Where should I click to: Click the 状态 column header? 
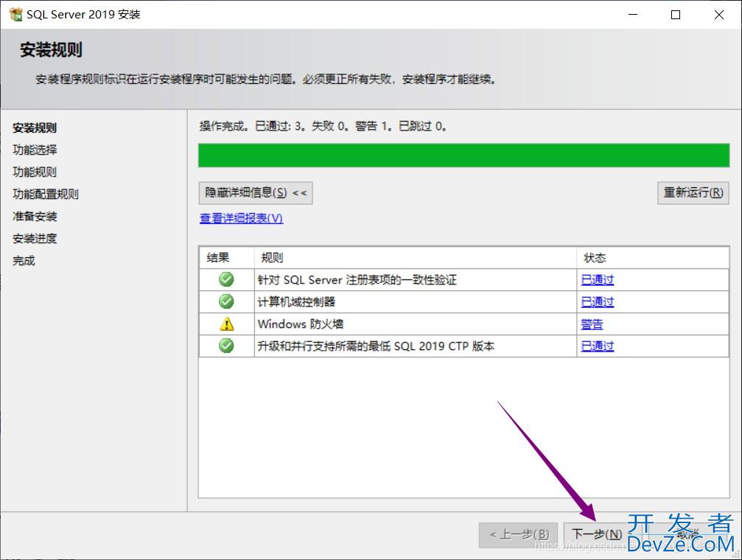(653, 257)
